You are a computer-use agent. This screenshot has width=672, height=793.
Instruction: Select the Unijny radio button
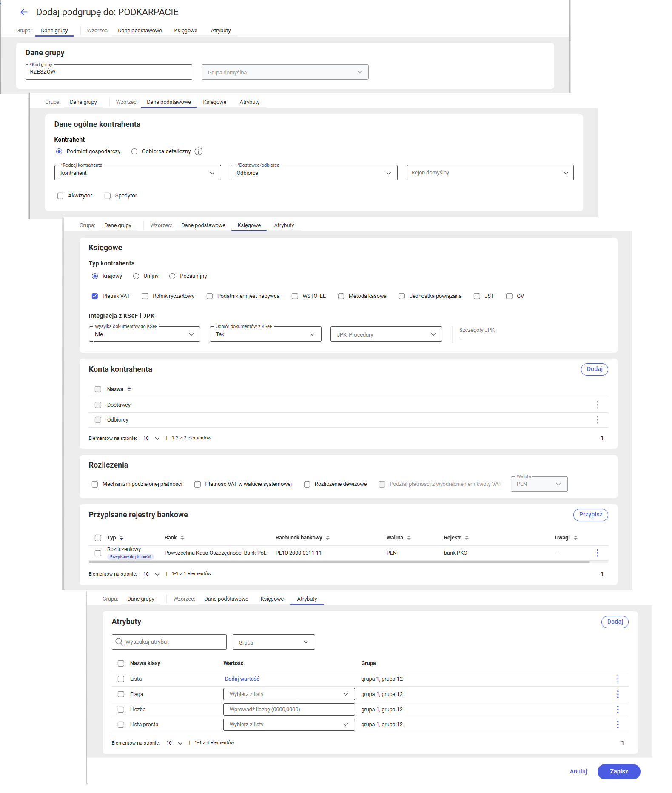pos(136,276)
